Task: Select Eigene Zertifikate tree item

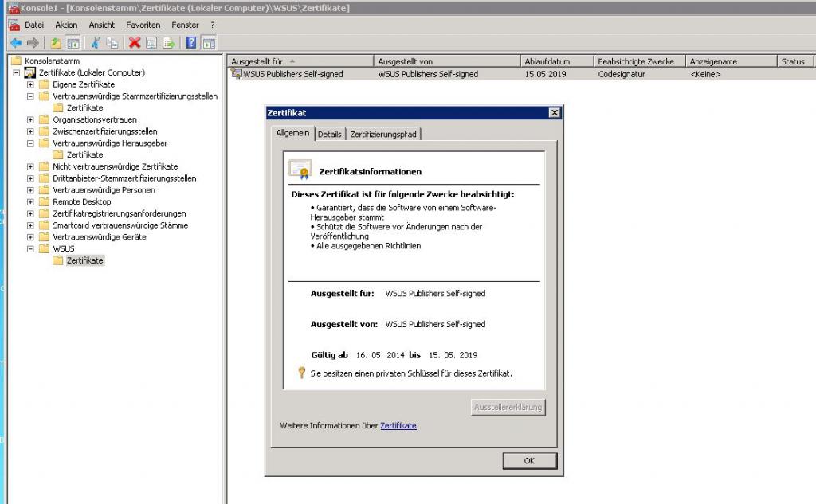Action: (x=84, y=84)
